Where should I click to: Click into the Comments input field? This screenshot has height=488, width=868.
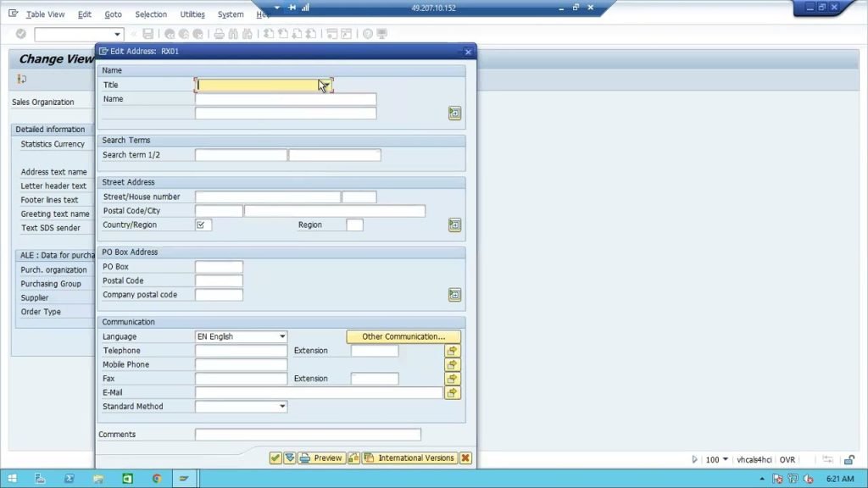[308, 435]
